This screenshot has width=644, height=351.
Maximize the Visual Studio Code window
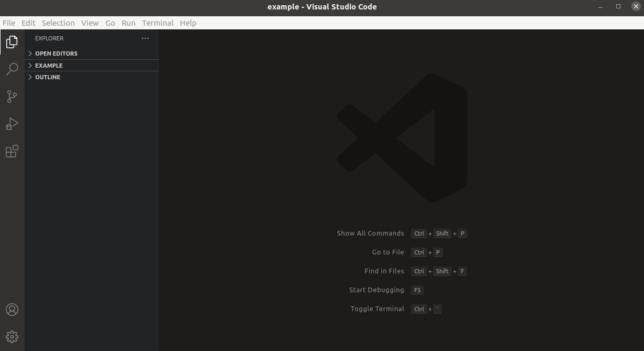point(618,7)
